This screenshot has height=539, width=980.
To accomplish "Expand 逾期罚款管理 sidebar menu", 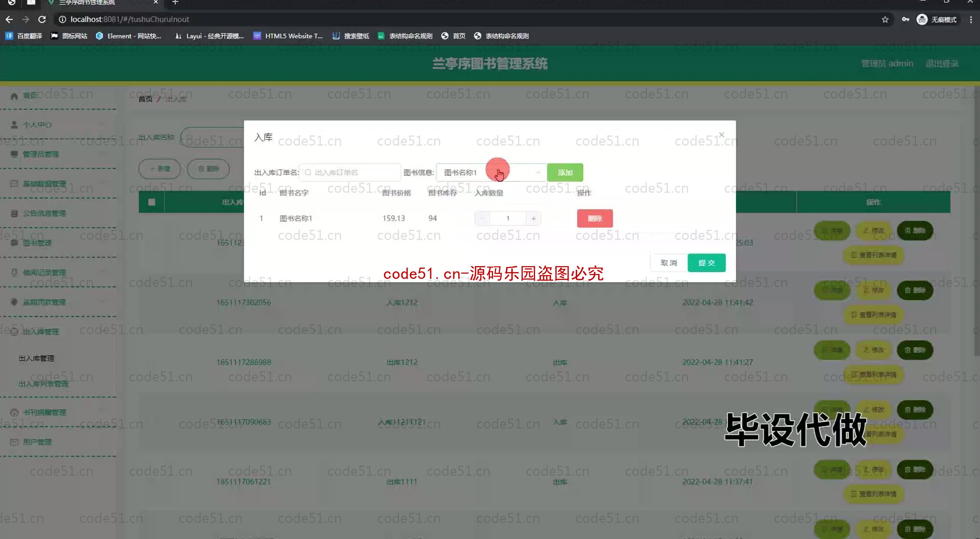I will coord(58,302).
